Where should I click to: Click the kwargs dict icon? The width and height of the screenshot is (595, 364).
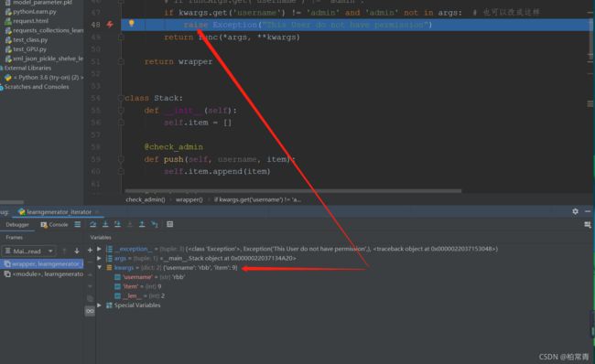click(x=109, y=268)
